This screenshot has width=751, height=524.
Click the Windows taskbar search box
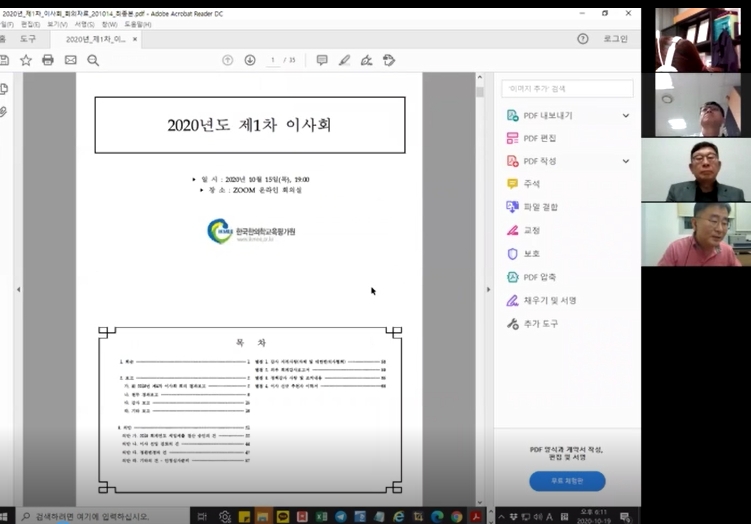[x=102, y=516]
